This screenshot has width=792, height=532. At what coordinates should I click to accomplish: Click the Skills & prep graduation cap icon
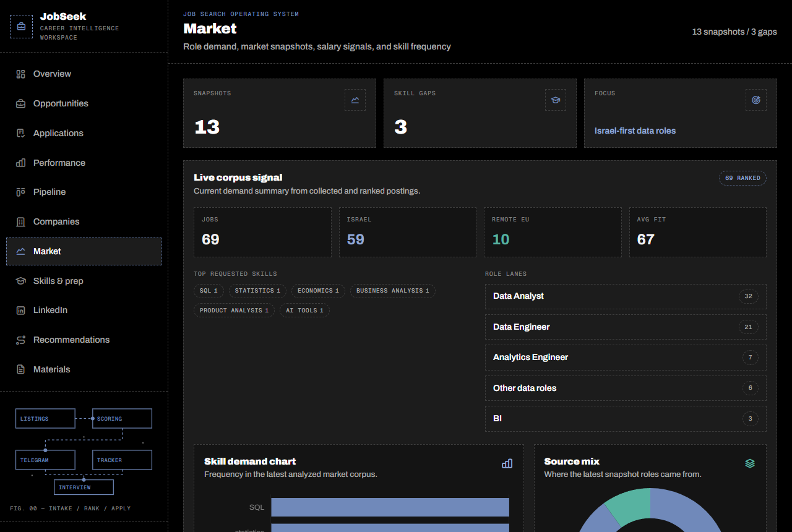pos(20,281)
